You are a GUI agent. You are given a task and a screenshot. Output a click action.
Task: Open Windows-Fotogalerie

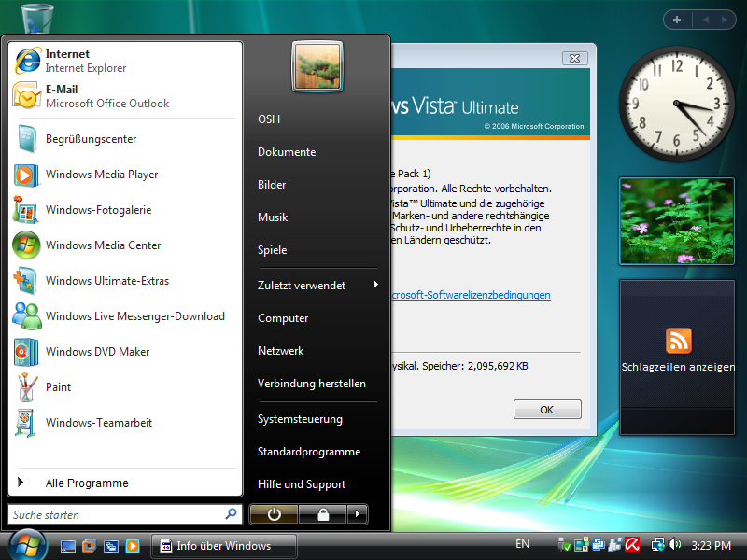tap(97, 210)
